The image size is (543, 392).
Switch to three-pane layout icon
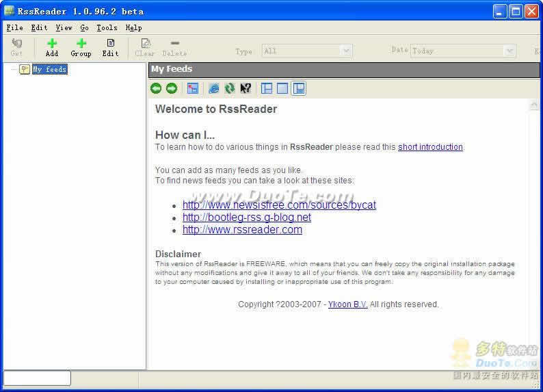point(267,88)
